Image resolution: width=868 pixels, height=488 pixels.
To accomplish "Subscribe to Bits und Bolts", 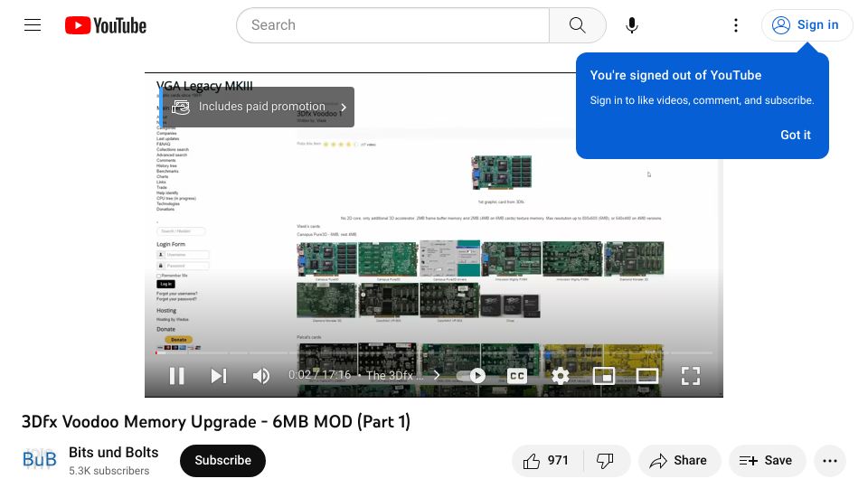I will click(222, 460).
